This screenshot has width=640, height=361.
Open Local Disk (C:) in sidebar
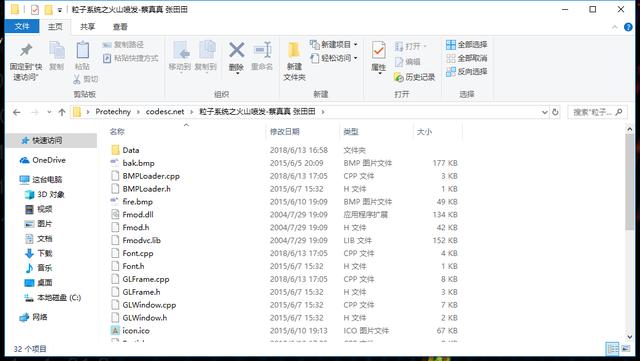53,298
